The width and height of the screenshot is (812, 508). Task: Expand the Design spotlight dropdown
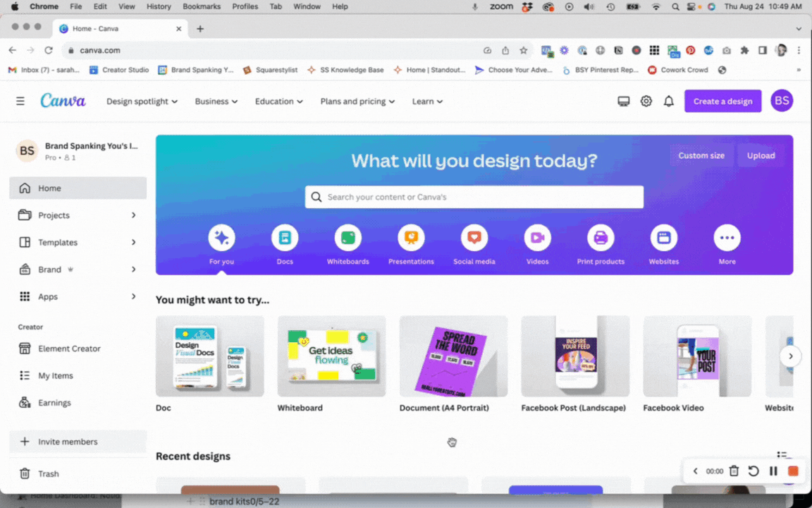tap(142, 101)
